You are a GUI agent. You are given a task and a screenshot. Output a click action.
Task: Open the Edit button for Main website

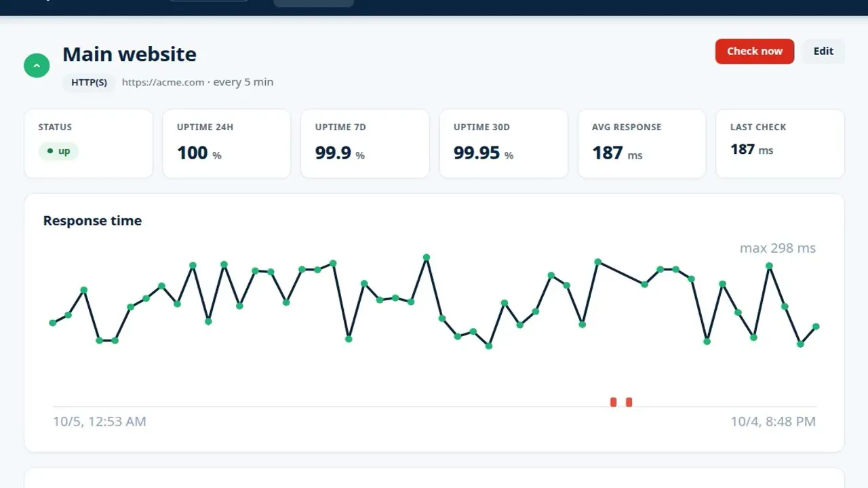823,52
